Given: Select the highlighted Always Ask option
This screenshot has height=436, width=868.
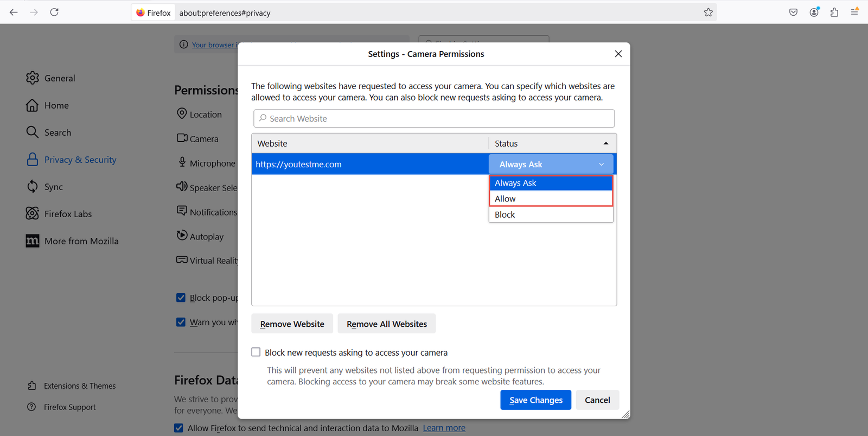Looking at the screenshot, I should (x=551, y=183).
